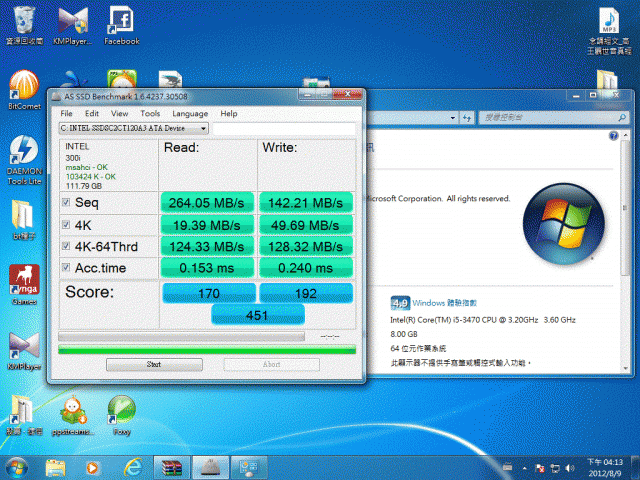Click the search magnifier in the System window
This screenshot has width=640, height=480.
(x=622, y=118)
